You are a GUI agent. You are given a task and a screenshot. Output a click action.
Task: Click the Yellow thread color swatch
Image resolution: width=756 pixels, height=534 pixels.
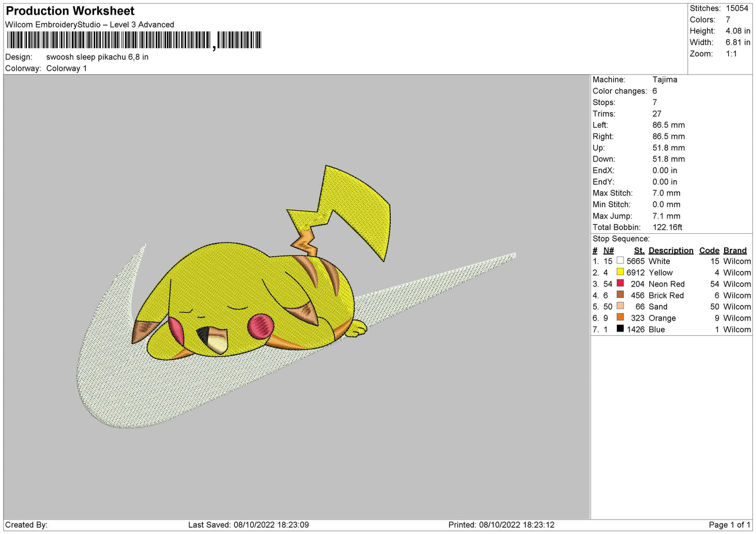coord(620,272)
